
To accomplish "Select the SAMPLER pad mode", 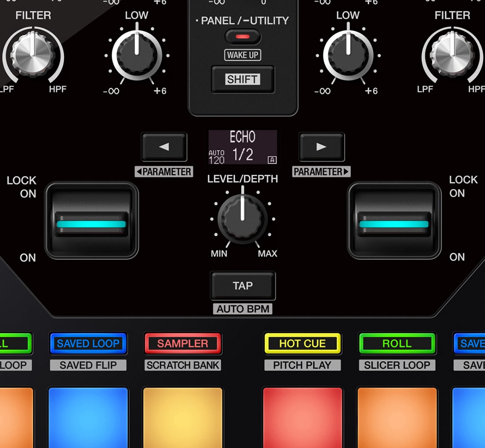I will (x=182, y=344).
